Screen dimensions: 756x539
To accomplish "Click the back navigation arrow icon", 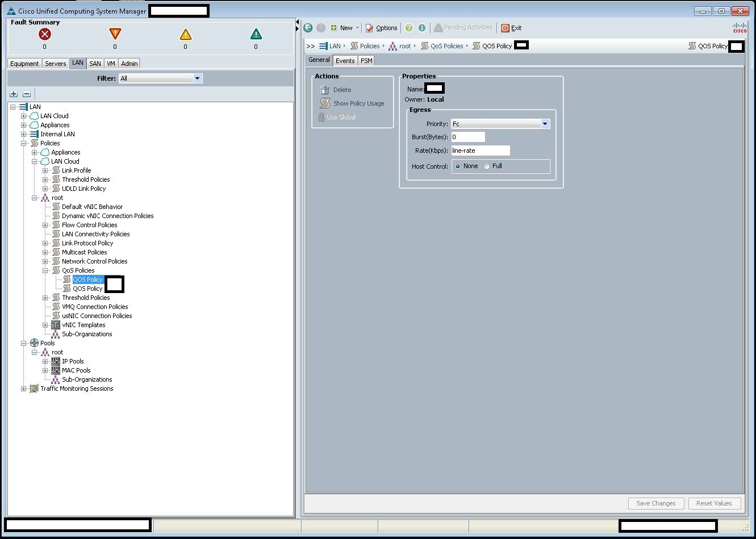I will [308, 28].
